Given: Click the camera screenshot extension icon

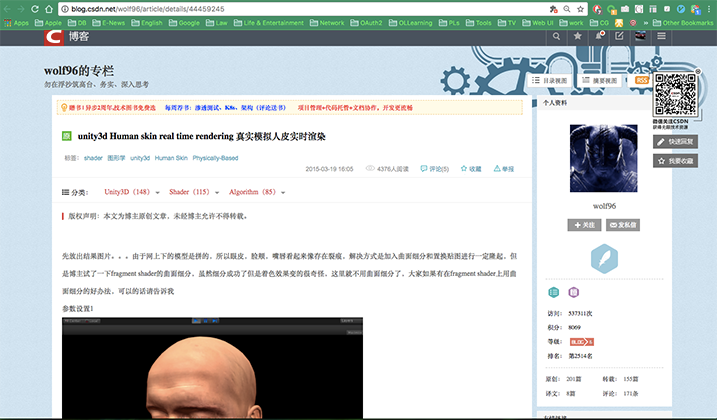Looking at the screenshot, I should click(625, 9).
